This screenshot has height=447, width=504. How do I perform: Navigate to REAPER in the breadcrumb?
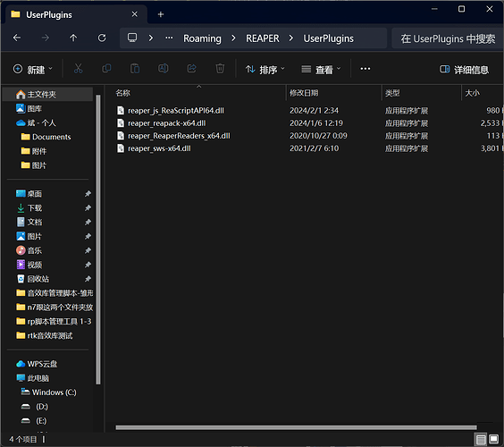263,38
